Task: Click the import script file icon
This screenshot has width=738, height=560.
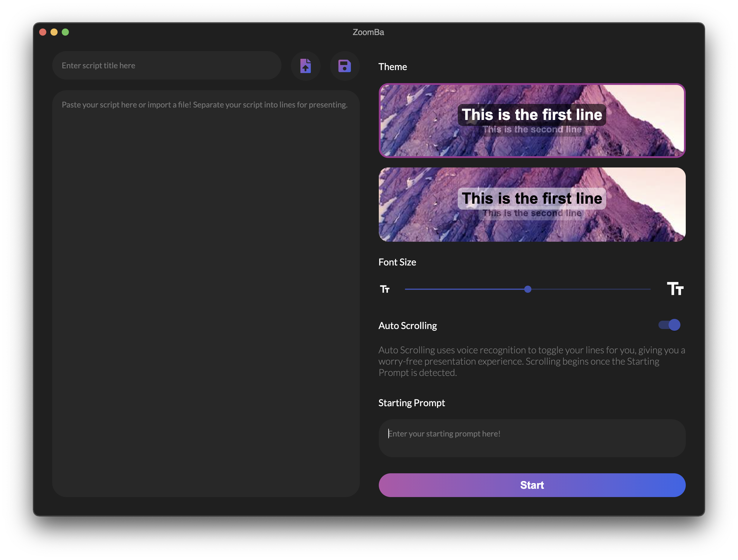Action: (305, 66)
